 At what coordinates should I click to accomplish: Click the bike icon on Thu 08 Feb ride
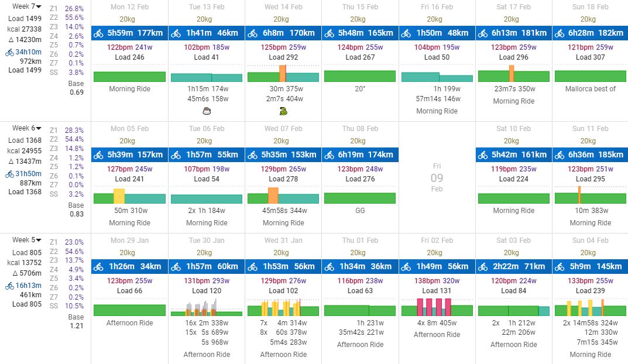[329, 155]
